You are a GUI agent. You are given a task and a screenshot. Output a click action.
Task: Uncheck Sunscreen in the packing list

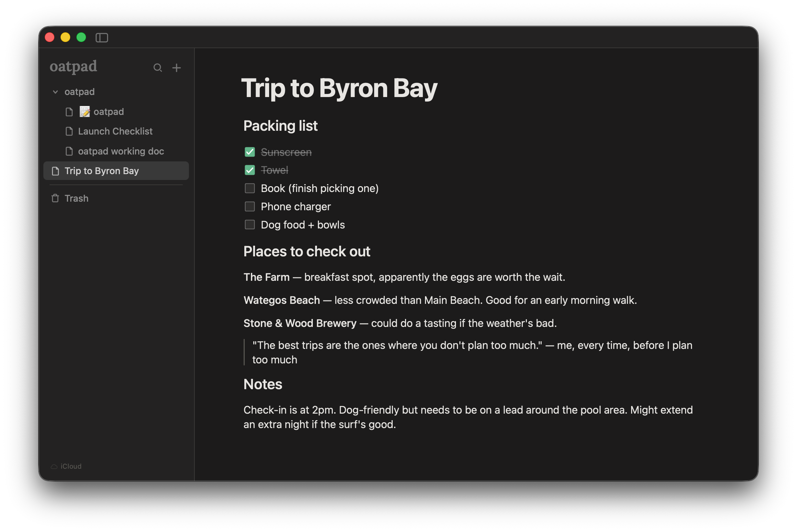tap(249, 152)
